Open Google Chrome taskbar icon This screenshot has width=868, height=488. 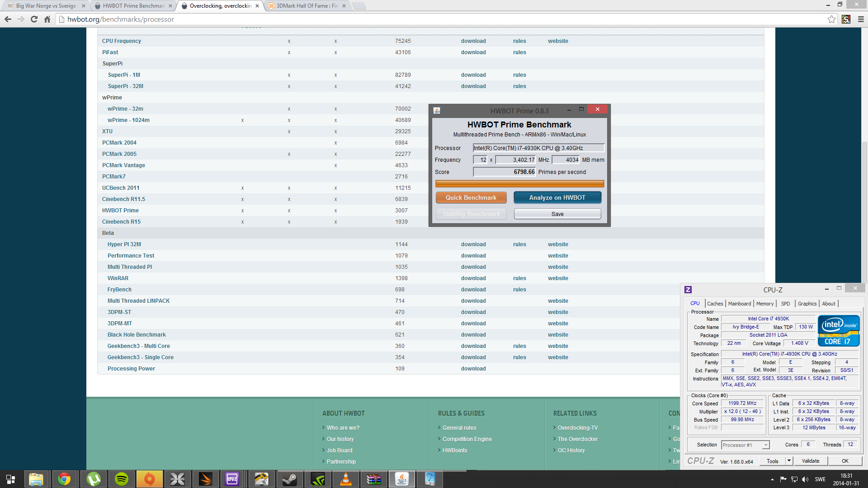point(64,479)
